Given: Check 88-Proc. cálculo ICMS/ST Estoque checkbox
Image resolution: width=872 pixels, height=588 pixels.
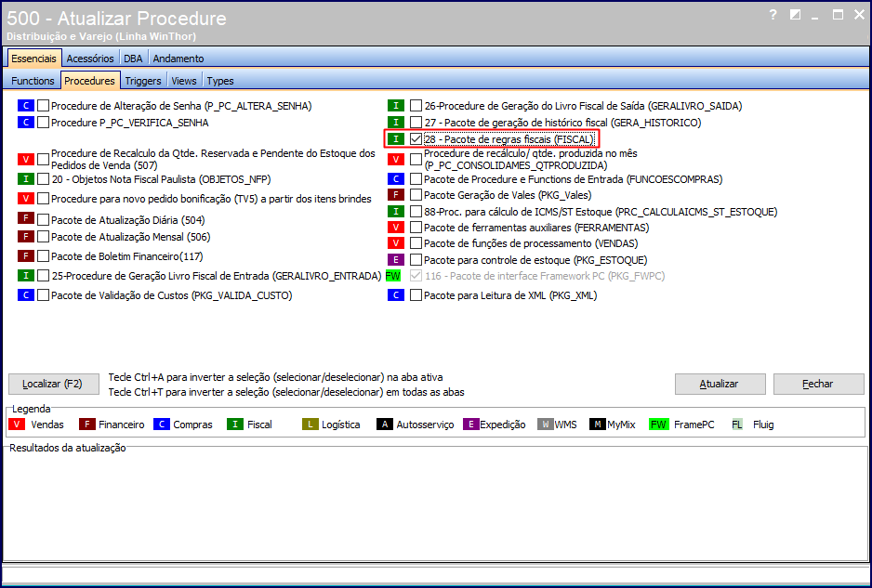Looking at the screenshot, I should tap(416, 211).
